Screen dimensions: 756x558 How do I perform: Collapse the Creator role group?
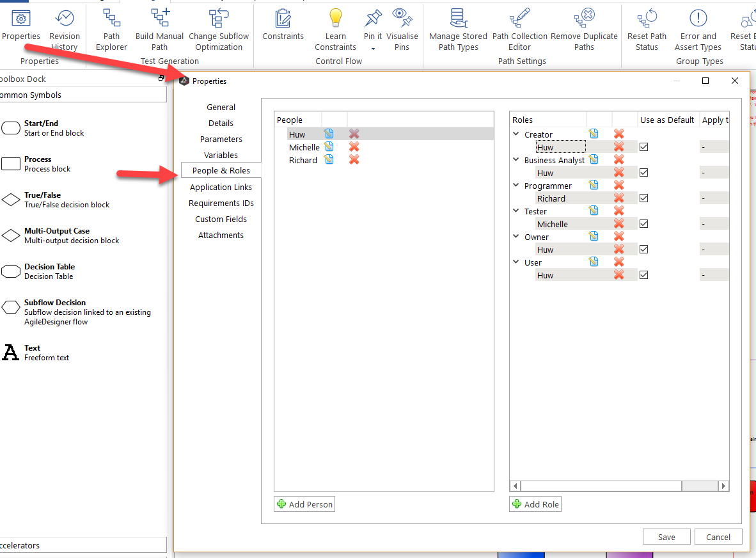click(516, 134)
